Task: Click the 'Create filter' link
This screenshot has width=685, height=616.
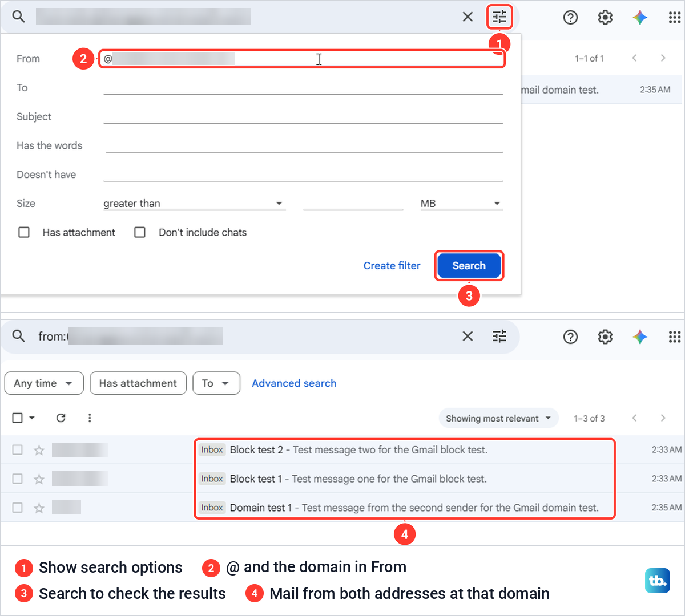Action: [392, 266]
